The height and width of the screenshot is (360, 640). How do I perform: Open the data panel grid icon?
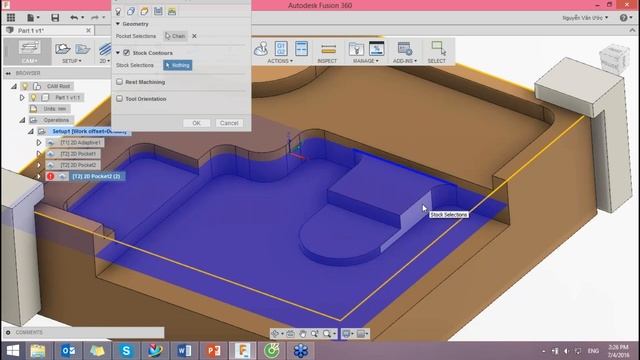click(11, 18)
